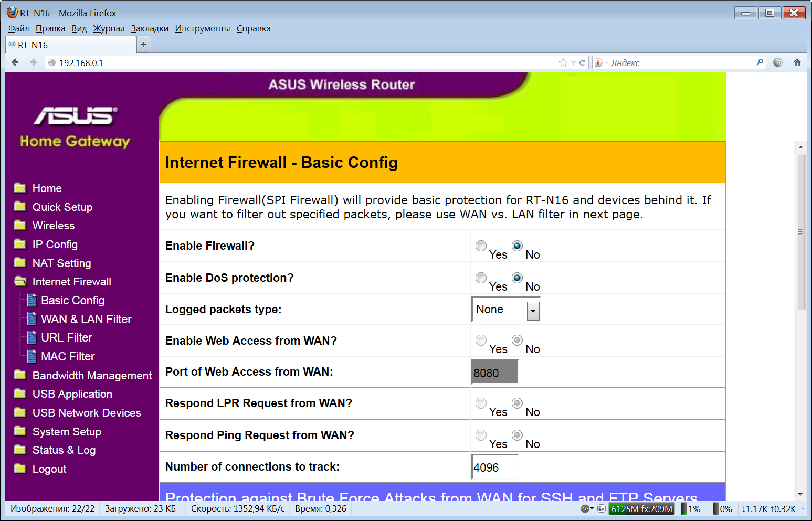This screenshot has width=812, height=521.
Task: Open the Закладки menu
Action: pyautogui.click(x=150, y=28)
